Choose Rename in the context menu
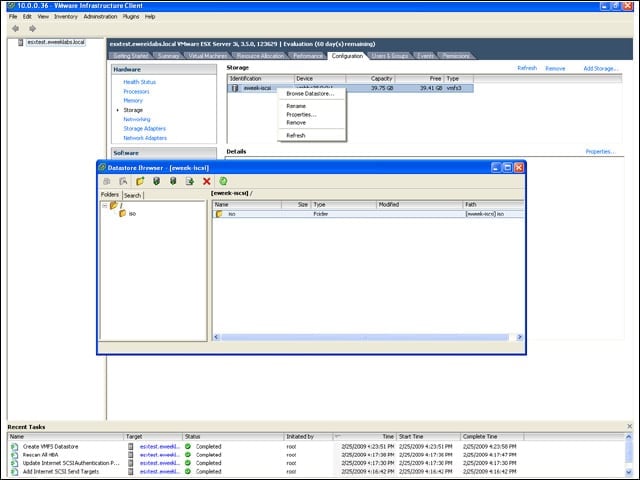The image size is (640, 480). point(296,106)
